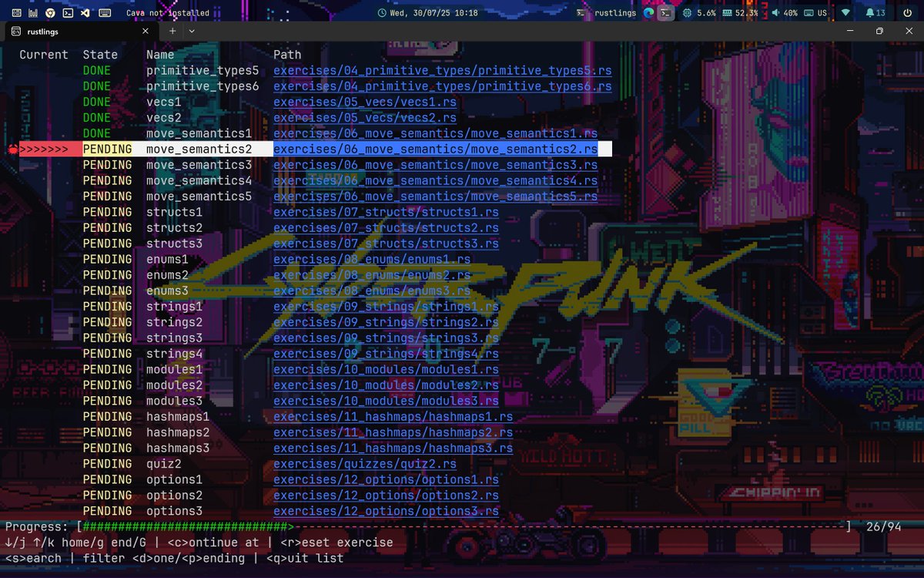This screenshot has height=578, width=924.
Task: Click the CPU usage 5.6% indicator
Action: [x=699, y=13]
